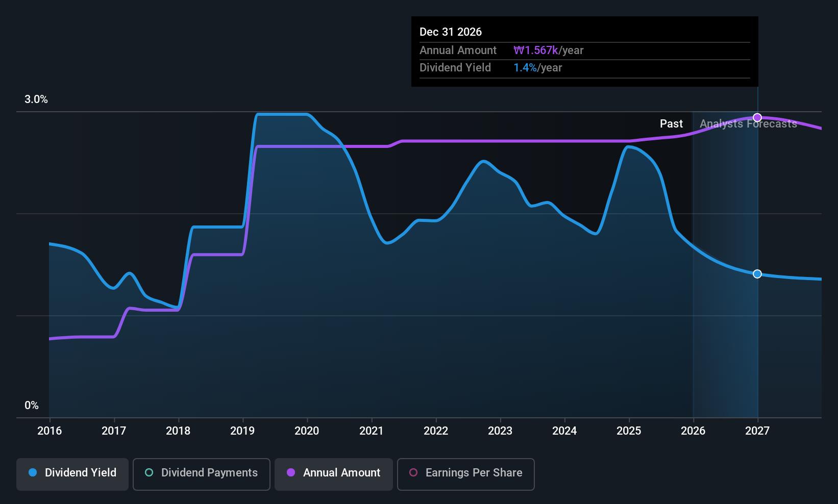The width and height of the screenshot is (838, 504).
Task: Click the 2027 axis label
Action: tap(757, 431)
